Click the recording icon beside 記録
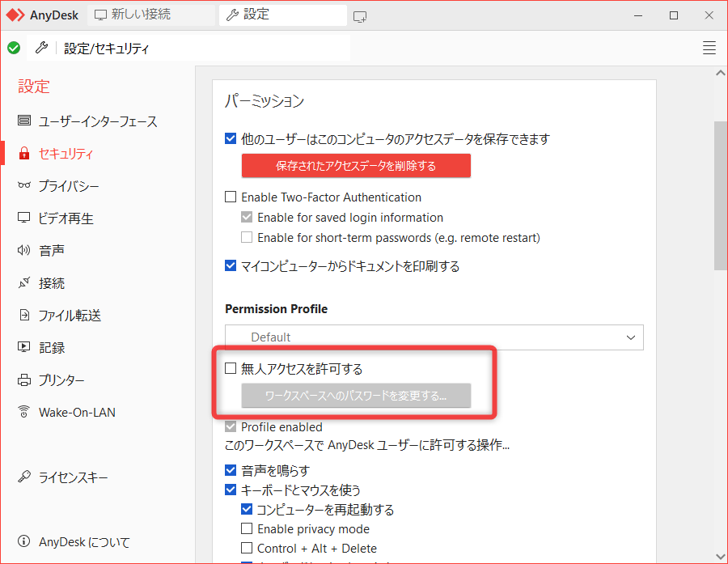The width and height of the screenshot is (728, 564). coord(24,346)
